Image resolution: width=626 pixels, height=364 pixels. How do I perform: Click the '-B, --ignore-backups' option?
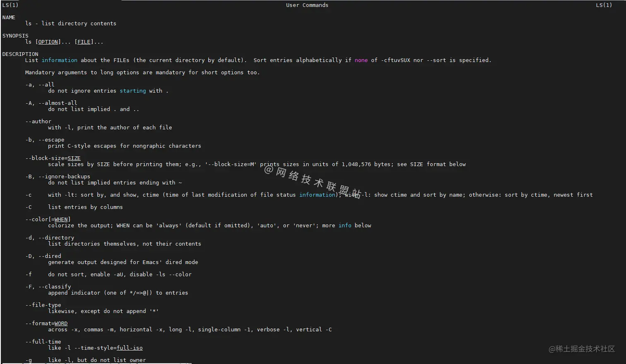tap(58, 176)
